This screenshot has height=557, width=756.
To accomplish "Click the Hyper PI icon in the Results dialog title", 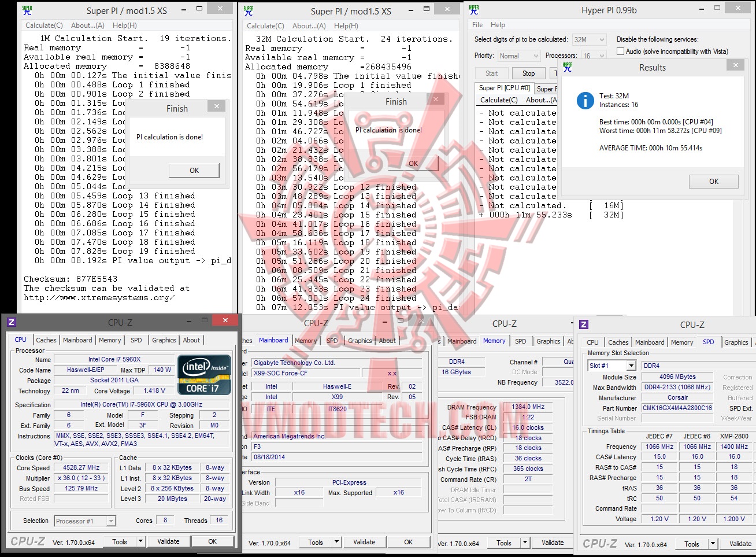I will pos(568,67).
